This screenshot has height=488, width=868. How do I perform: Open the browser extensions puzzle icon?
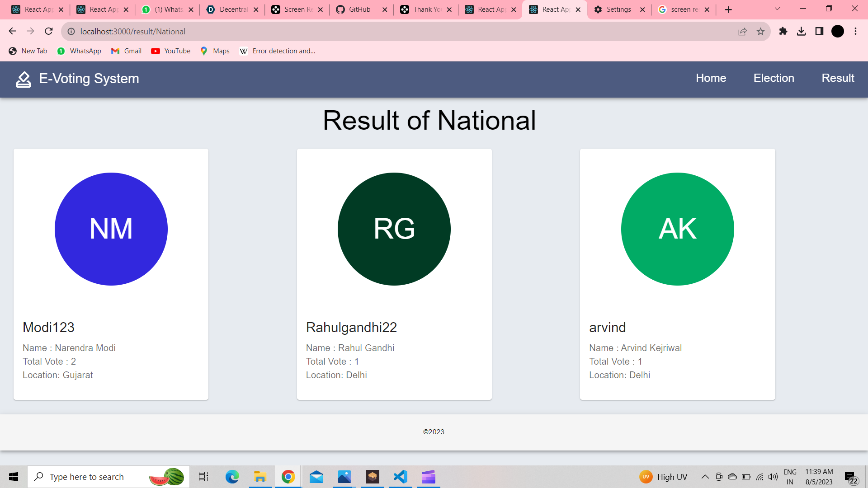(783, 31)
